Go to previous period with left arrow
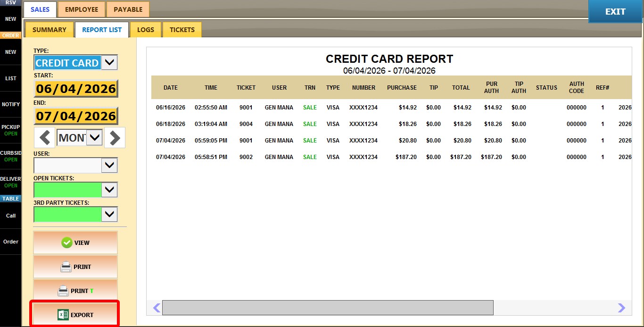Image resolution: width=644 pixels, height=327 pixels. point(45,138)
